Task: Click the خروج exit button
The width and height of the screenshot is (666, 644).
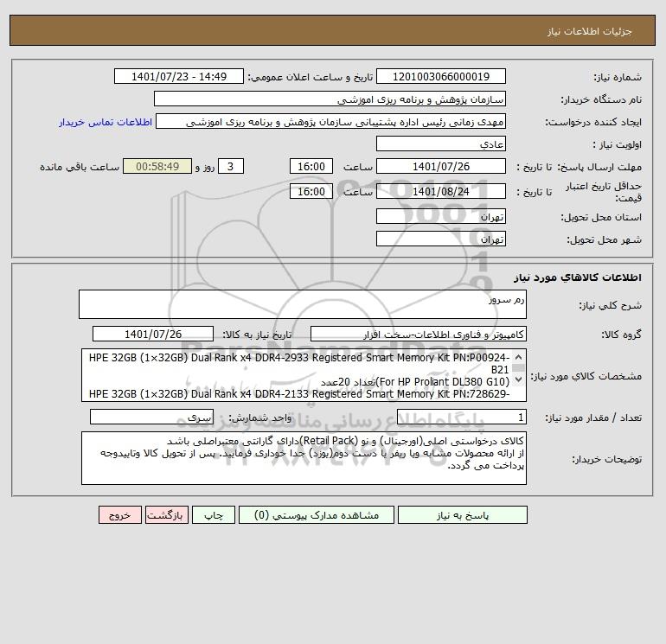Action: (119, 515)
